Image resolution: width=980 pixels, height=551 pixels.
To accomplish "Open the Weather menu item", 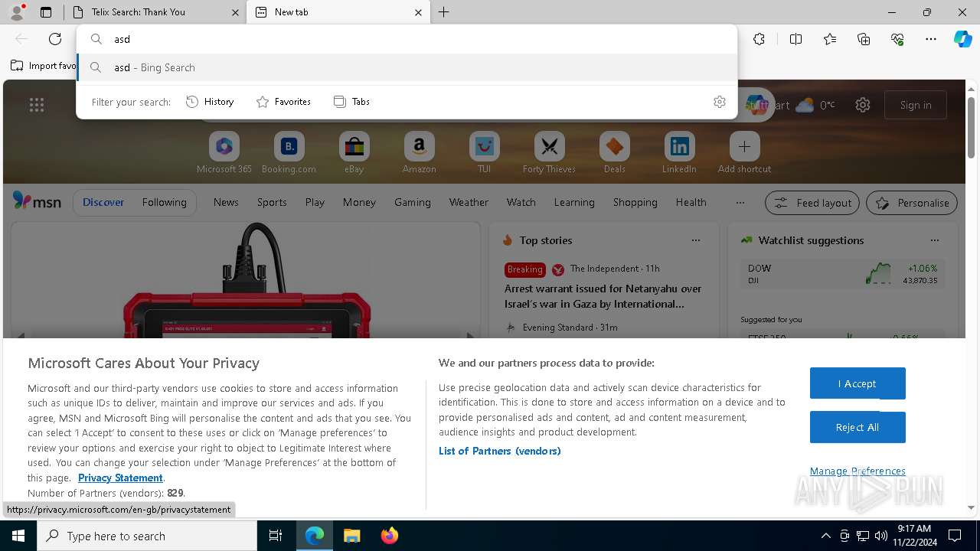I will (x=469, y=202).
